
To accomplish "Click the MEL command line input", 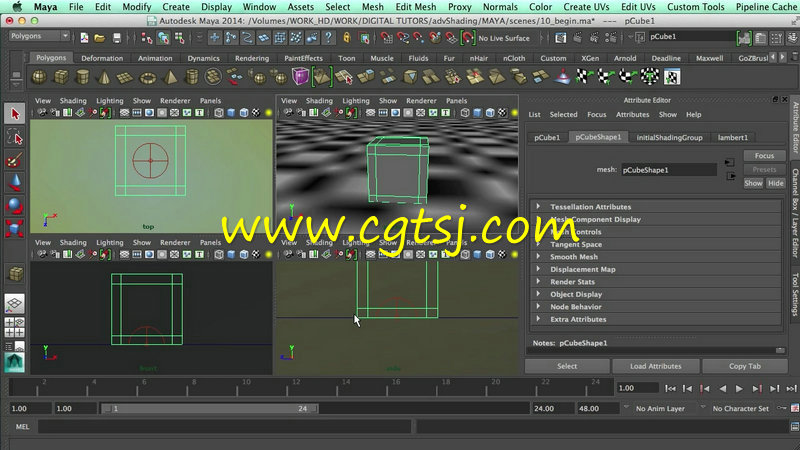I will (x=224, y=427).
